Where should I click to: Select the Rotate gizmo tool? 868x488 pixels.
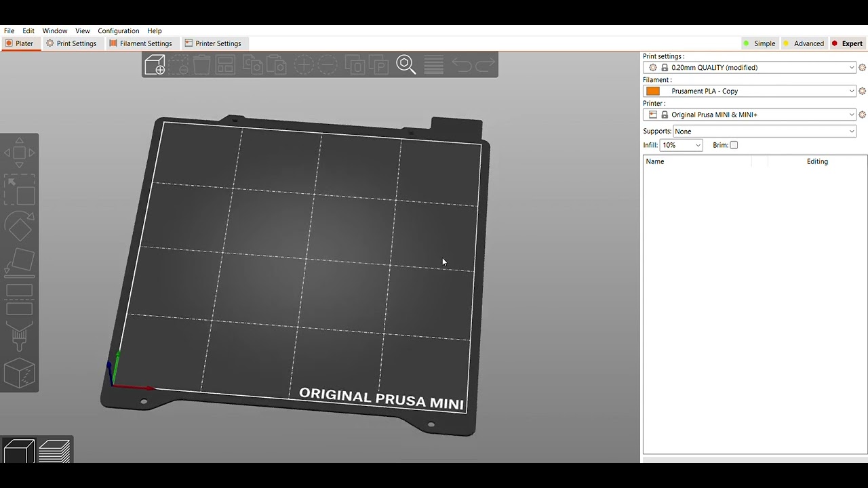(19, 226)
